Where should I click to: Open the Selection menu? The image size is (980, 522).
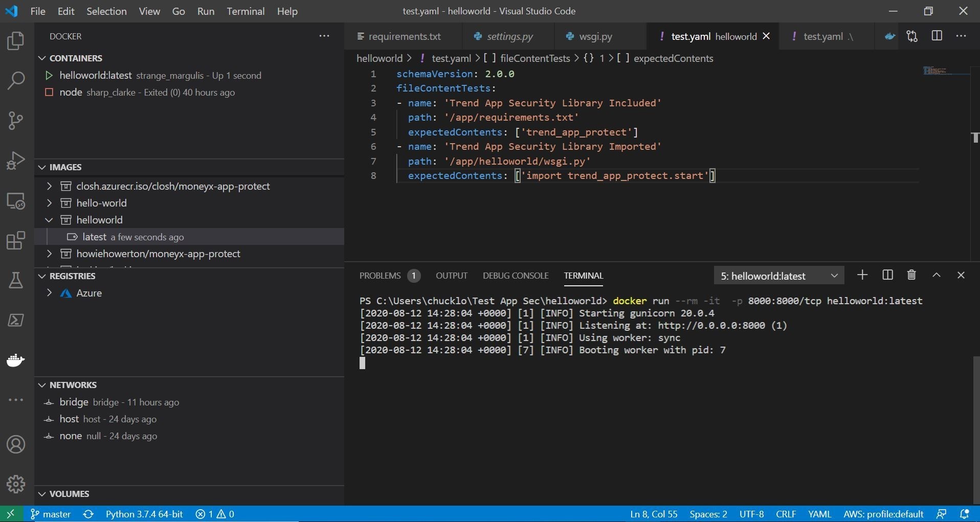coord(106,11)
